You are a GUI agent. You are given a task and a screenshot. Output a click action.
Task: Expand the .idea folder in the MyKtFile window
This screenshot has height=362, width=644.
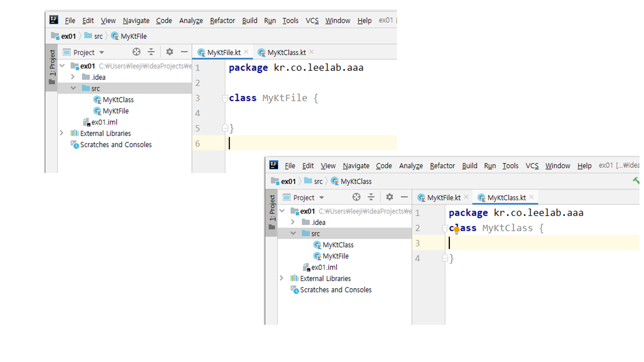(x=73, y=77)
